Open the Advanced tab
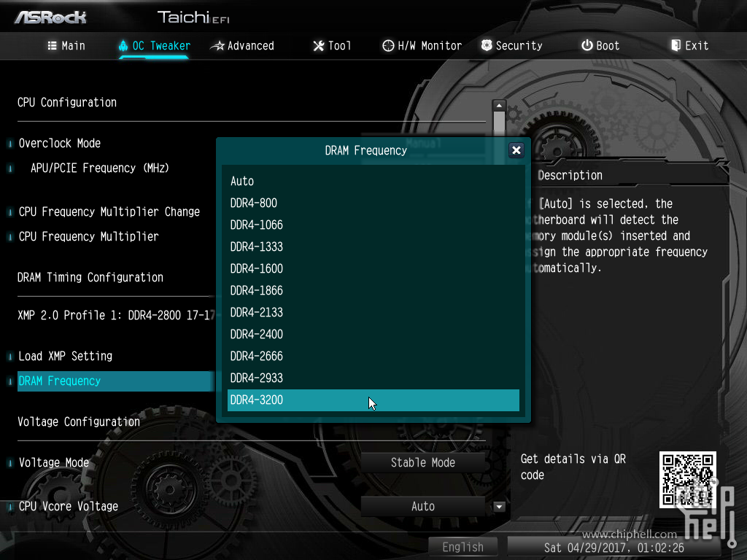This screenshot has height=560, width=747. pos(243,46)
